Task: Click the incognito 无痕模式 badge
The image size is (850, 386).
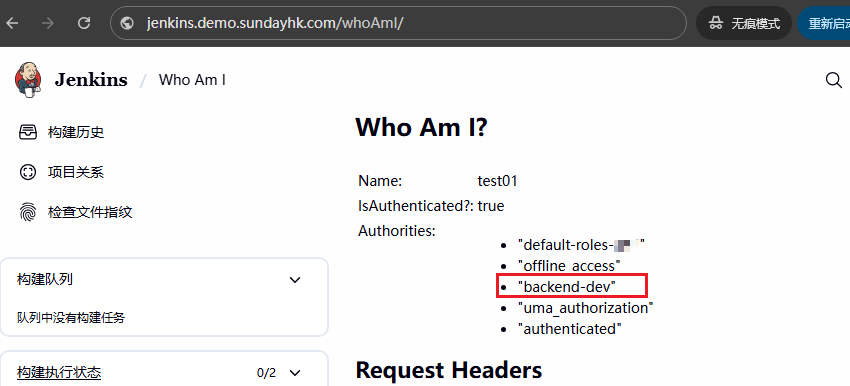Action: pos(744,23)
